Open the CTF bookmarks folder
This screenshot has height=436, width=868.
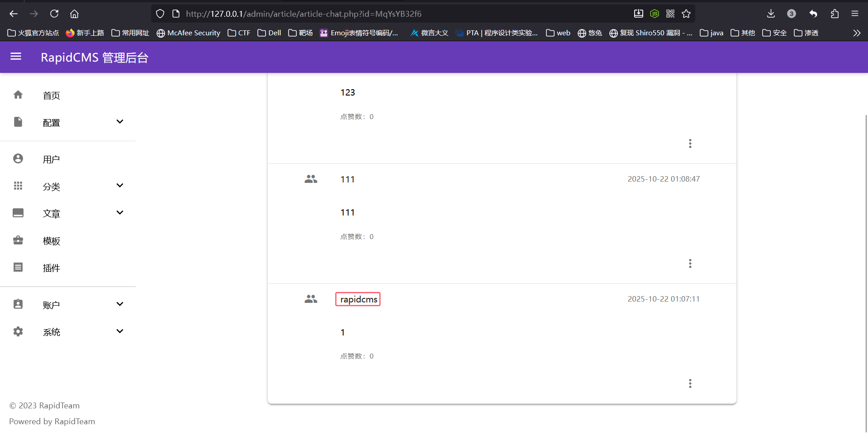239,33
